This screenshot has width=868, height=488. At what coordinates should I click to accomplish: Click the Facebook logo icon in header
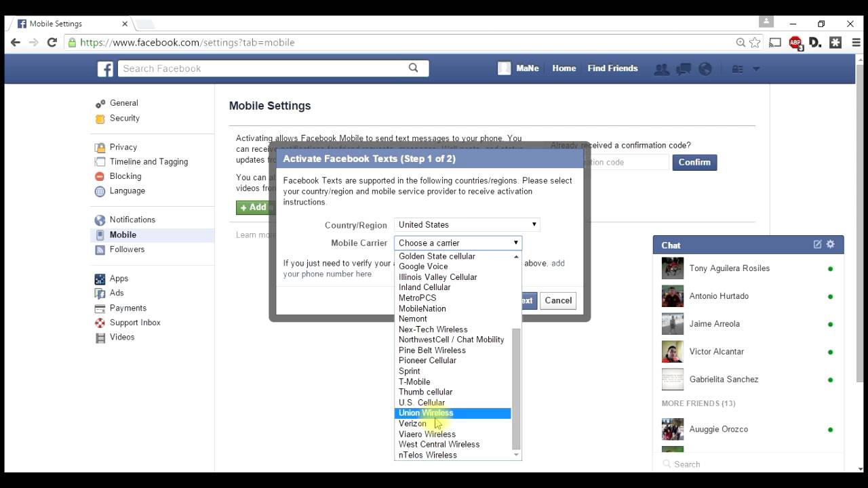point(105,68)
